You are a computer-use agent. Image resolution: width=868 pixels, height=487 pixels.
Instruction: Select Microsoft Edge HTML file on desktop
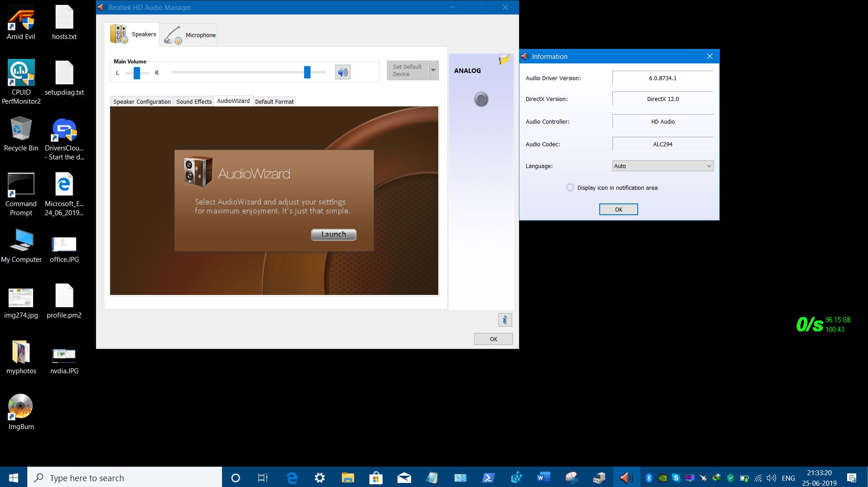(64, 195)
